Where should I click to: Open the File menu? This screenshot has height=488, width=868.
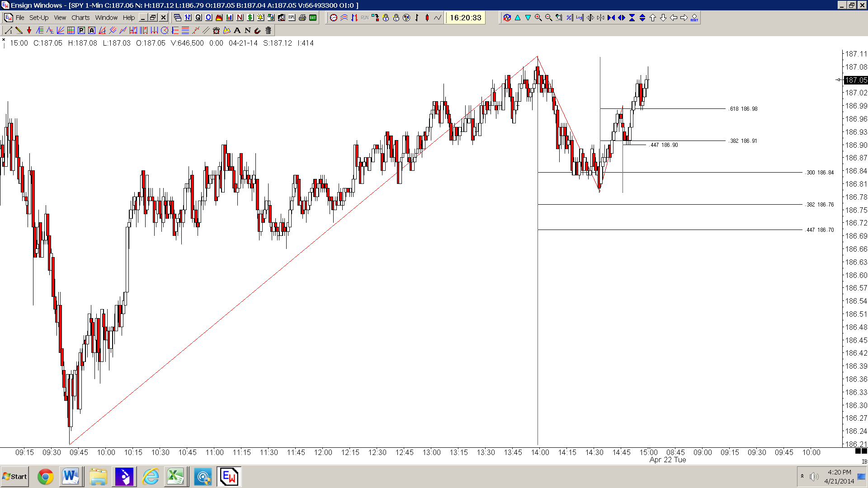(20, 18)
